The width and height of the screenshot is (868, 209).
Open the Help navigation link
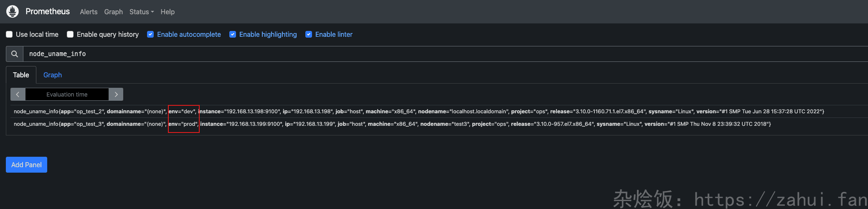tap(168, 12)
